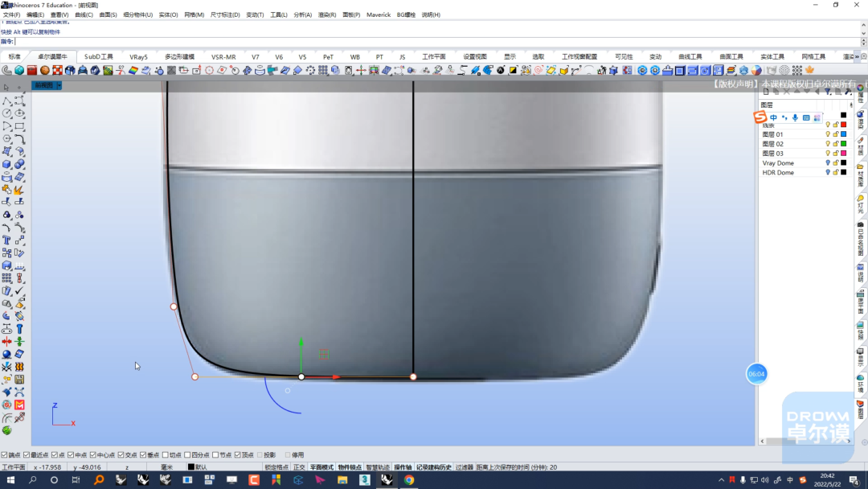The width and height of the screenshot is (868, 489).
Task: Enable the 切点 osnap checkbox
Action: click(x=165, y=455)
